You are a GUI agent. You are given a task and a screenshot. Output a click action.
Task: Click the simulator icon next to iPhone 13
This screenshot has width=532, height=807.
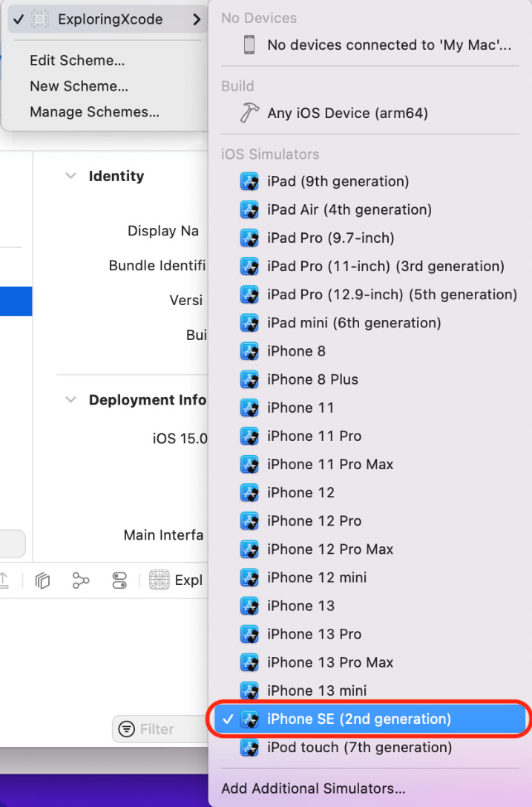point(249,606)
